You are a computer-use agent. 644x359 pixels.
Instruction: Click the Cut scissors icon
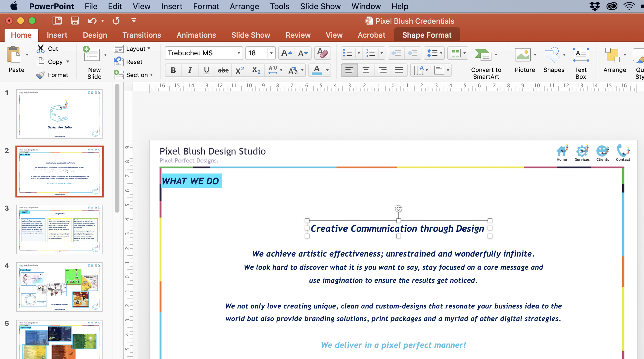pyautogui.click(x=41, y=49)
